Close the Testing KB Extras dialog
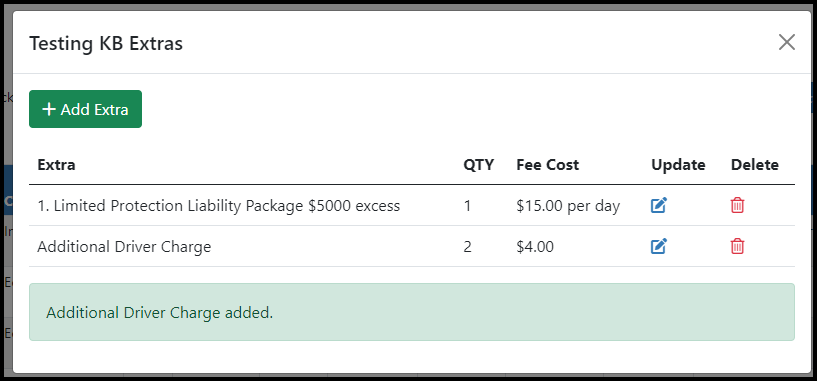The width and height of the screenshot is (817, 381). [787, 42]
